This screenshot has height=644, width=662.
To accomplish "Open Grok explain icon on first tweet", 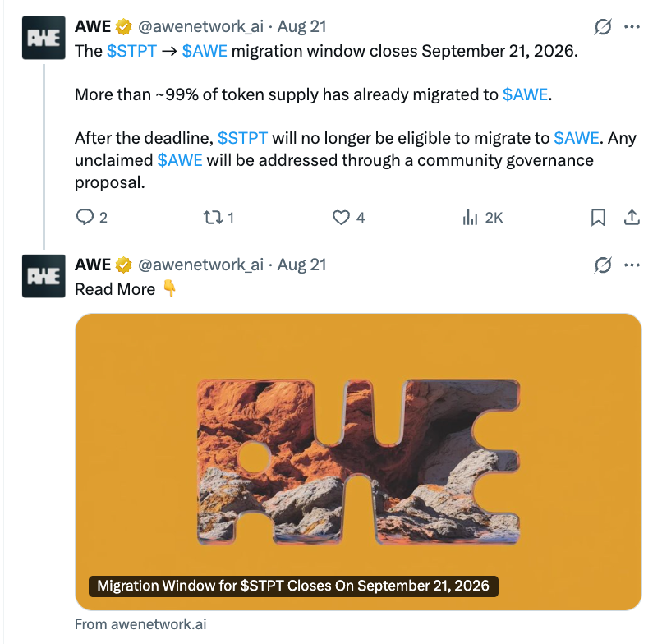I will 603,27.
